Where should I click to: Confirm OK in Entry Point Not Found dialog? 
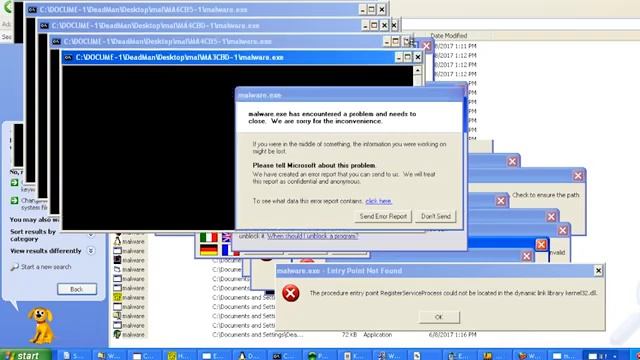(x=439, y=317)
